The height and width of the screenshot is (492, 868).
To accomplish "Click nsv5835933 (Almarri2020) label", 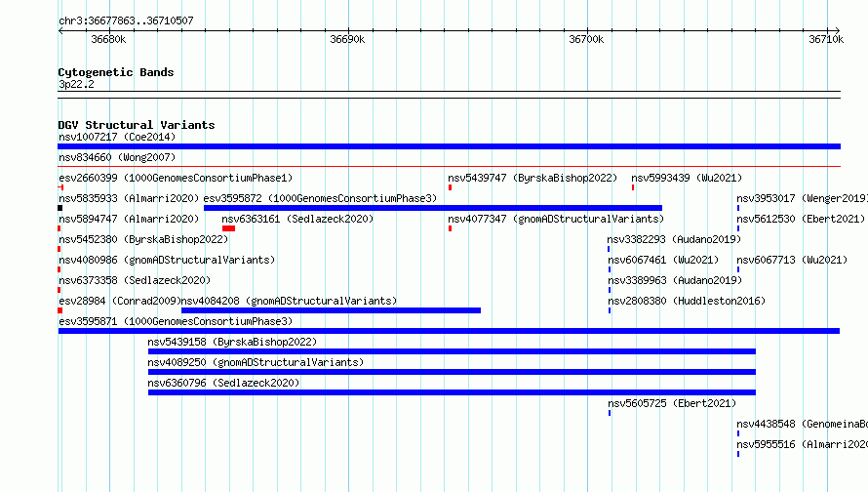I will click(129, 198).
